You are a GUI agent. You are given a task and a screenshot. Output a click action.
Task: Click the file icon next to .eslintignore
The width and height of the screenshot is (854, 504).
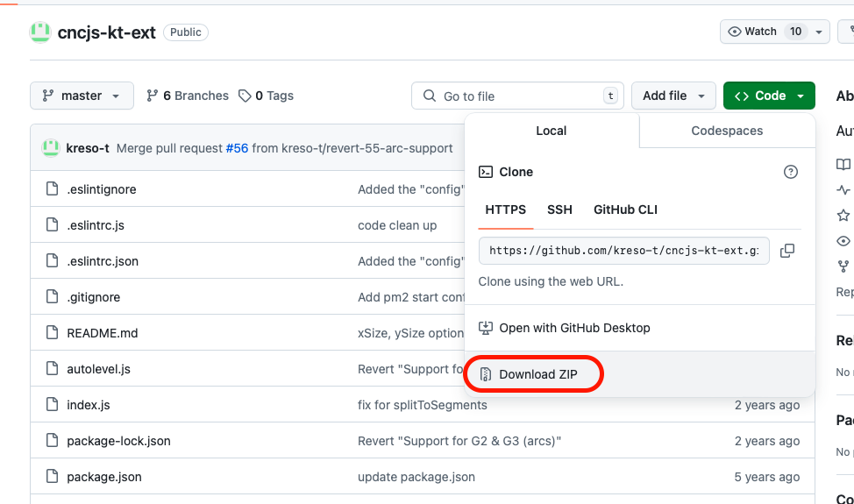pyautogui.click(x=52, y=188)
